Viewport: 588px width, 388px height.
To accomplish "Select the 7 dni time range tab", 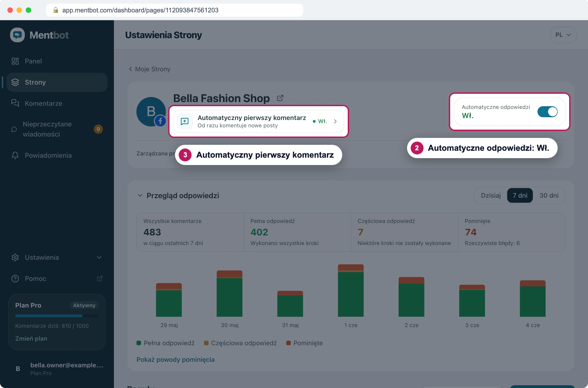I will [x=520, y=195].
